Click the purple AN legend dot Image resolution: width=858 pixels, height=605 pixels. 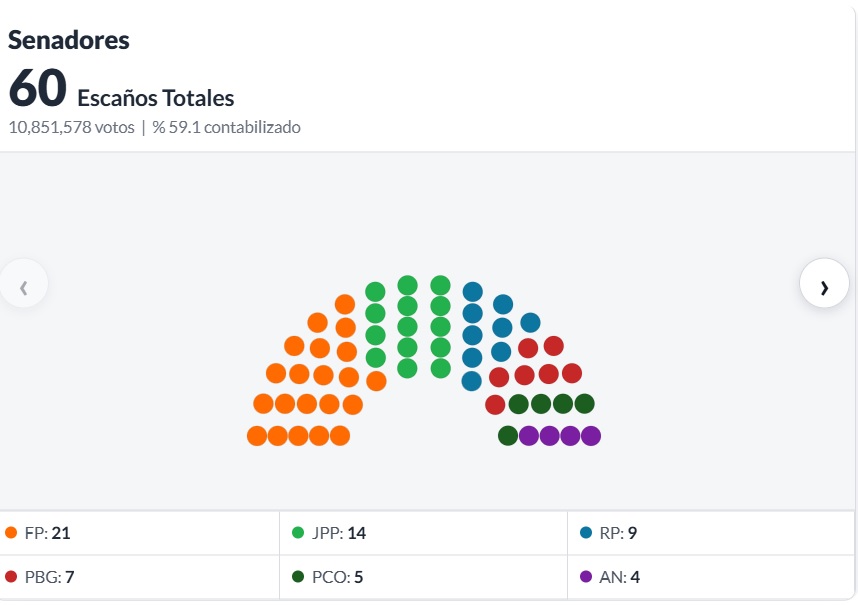(585, 577)
